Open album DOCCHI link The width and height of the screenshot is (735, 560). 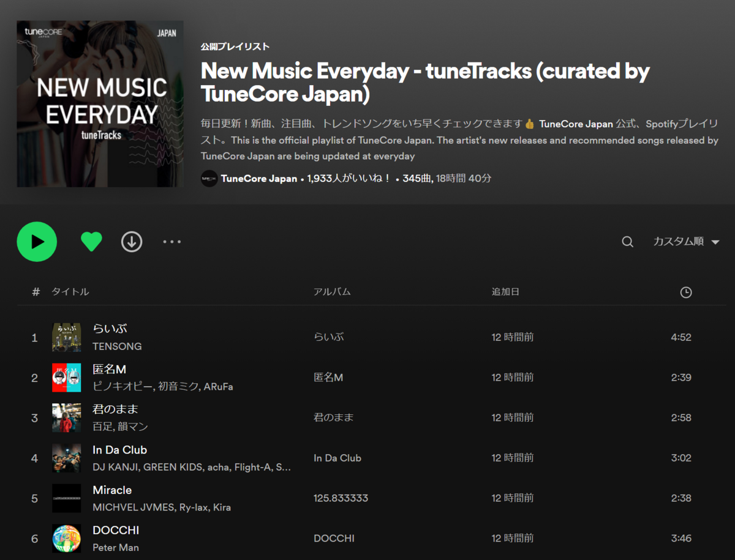tap(334, 539)
